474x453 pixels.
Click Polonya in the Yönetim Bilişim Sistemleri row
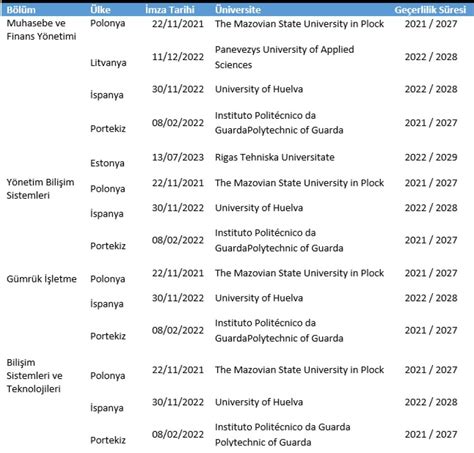(107, 189)
